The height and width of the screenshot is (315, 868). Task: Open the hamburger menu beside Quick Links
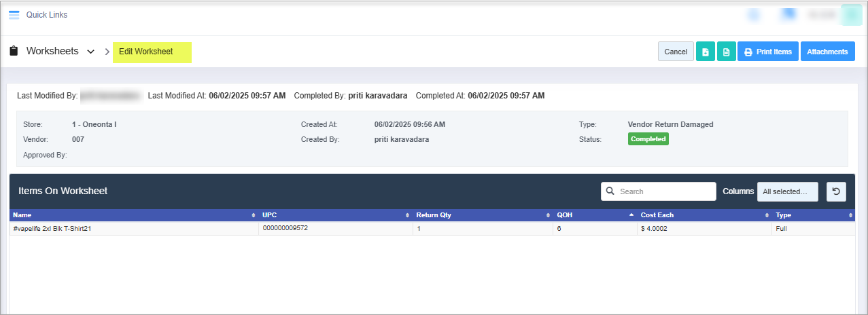[14, 15]
